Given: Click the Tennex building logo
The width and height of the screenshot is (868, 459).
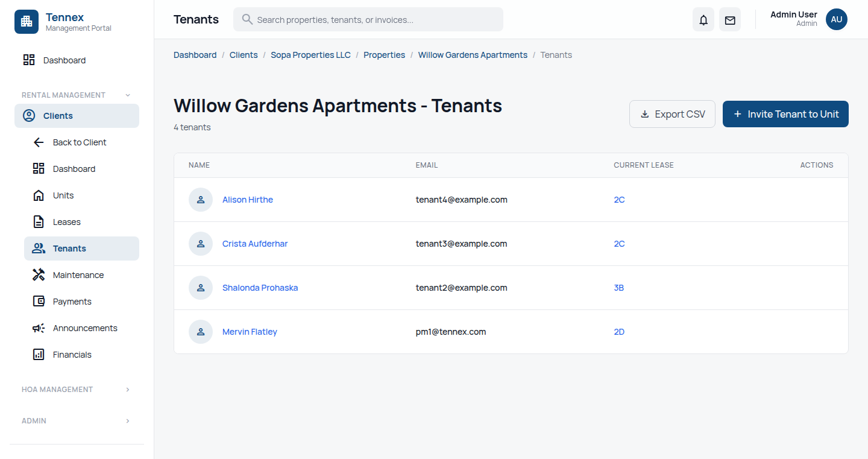Looking at the screenshot, I should (x=26, y=21).
